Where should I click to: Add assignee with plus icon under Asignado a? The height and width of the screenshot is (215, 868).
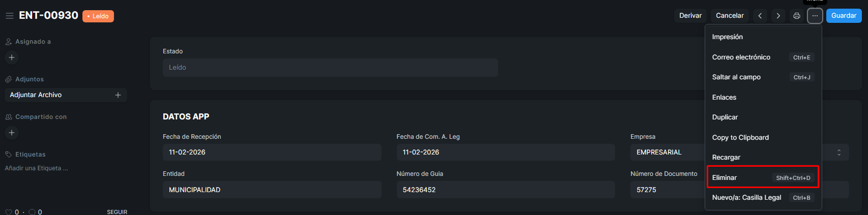[x=12, y=57]
